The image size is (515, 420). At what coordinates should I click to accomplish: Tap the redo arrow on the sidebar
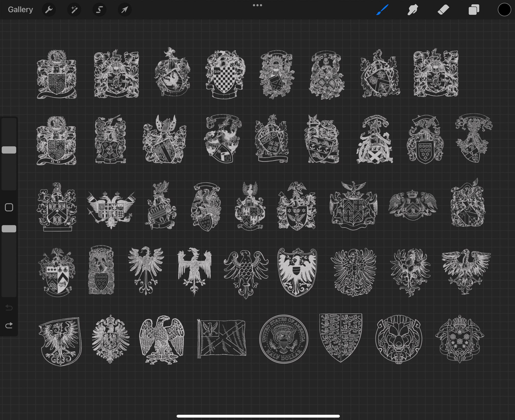pyautogui.click(x=9, y=326)
